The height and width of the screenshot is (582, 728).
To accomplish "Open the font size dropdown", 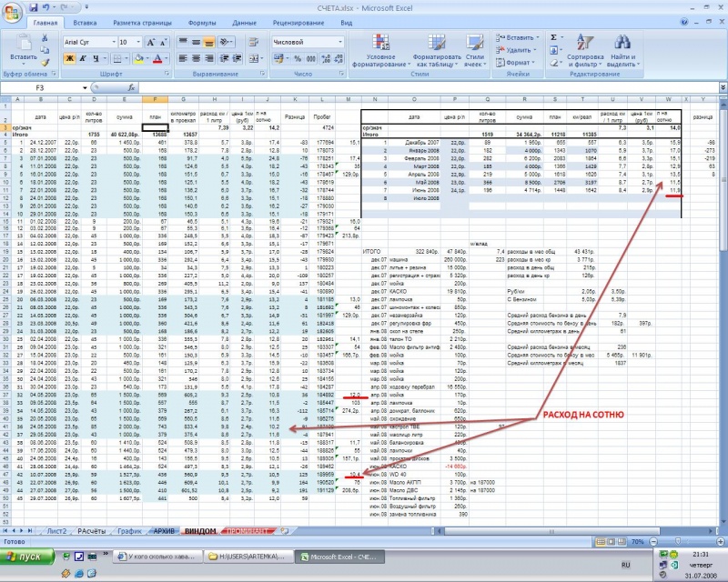I will pos(137,42).
